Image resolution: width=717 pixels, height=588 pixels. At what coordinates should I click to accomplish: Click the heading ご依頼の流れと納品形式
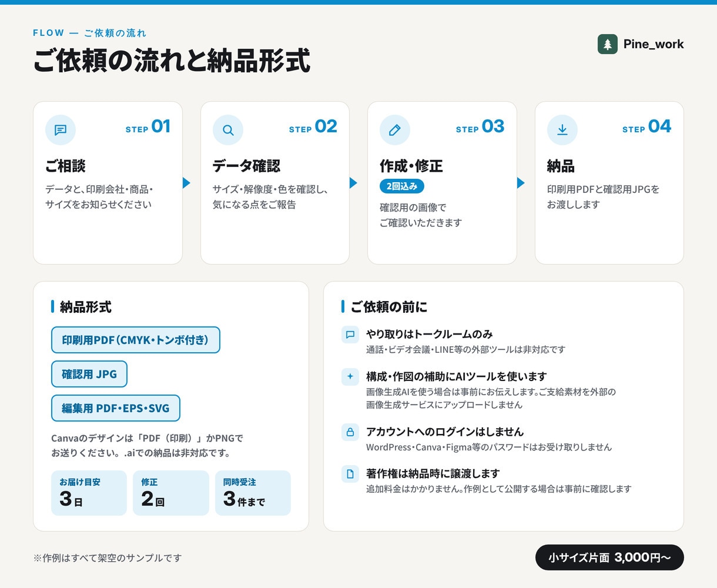(172, 61)
